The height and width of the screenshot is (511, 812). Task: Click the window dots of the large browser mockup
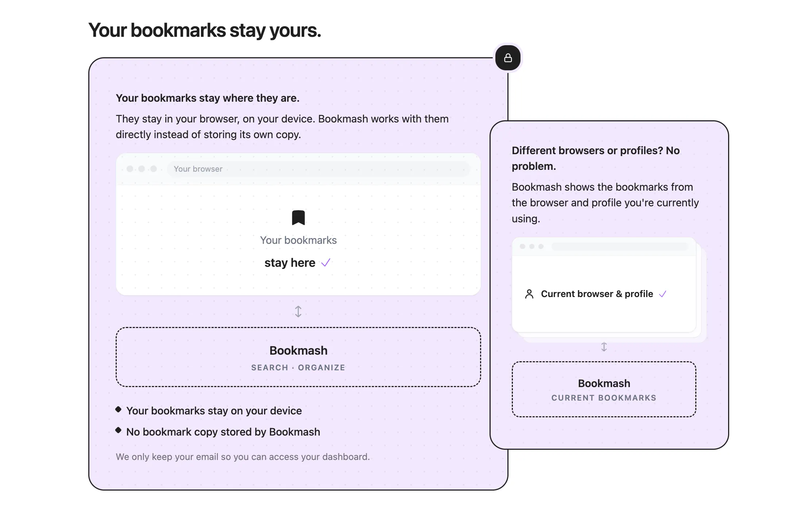142,169
